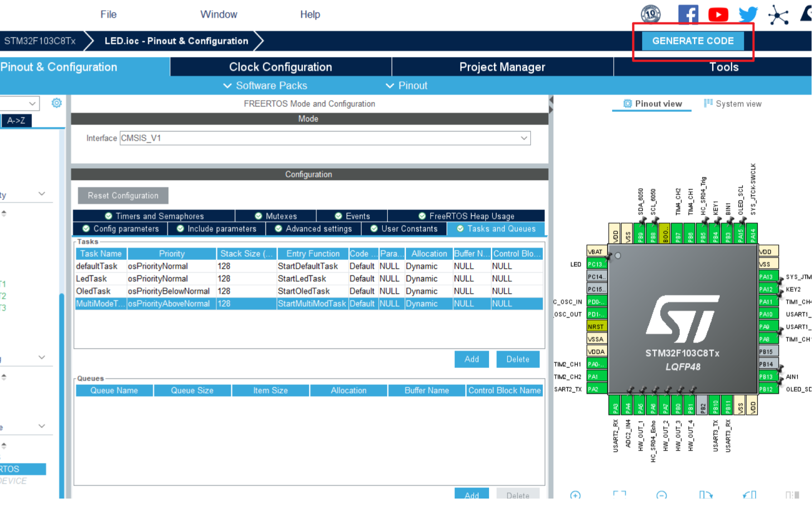Open the YouTube icon link

click(x=718, y=15)
